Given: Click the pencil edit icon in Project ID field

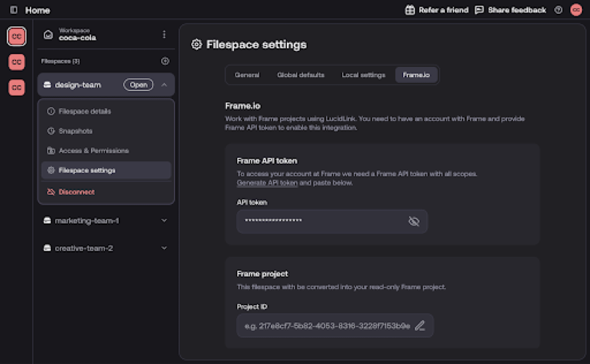Looking at the screenshot, I should click(x=420, y=325).
